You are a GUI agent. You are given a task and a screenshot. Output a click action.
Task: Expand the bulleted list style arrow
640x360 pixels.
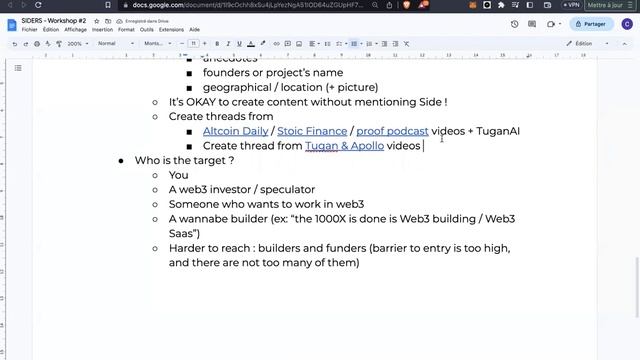361,44
